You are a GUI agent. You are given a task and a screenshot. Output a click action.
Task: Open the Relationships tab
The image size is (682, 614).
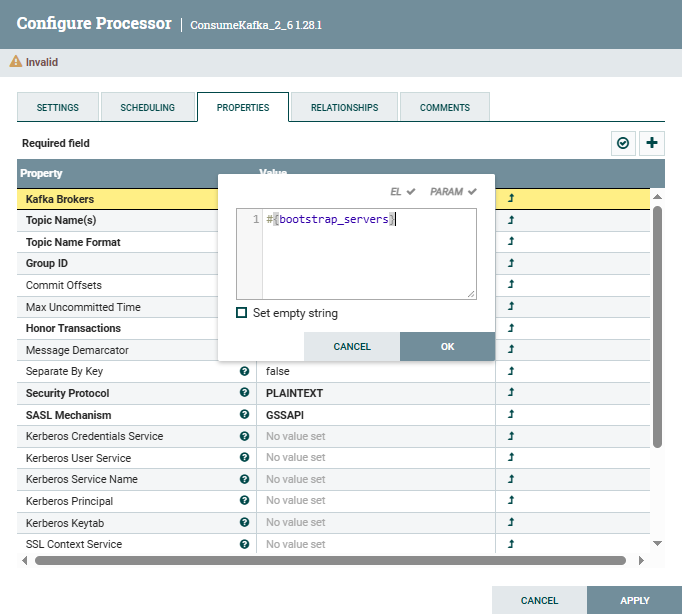[344, 107]
